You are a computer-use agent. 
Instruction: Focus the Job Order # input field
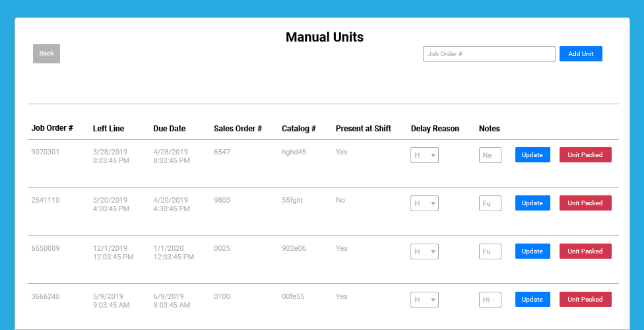pos(489,54)
